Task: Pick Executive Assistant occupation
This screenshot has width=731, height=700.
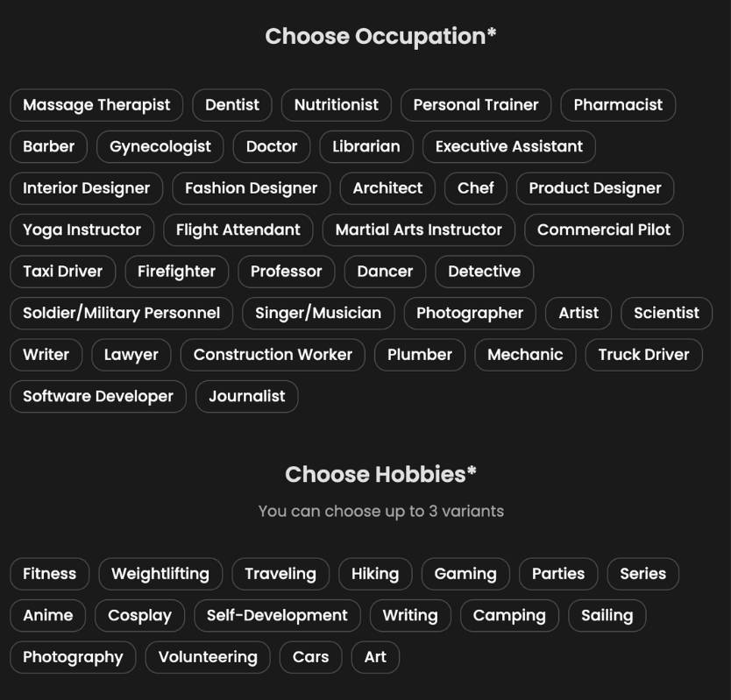Action: tap(508, 146)
